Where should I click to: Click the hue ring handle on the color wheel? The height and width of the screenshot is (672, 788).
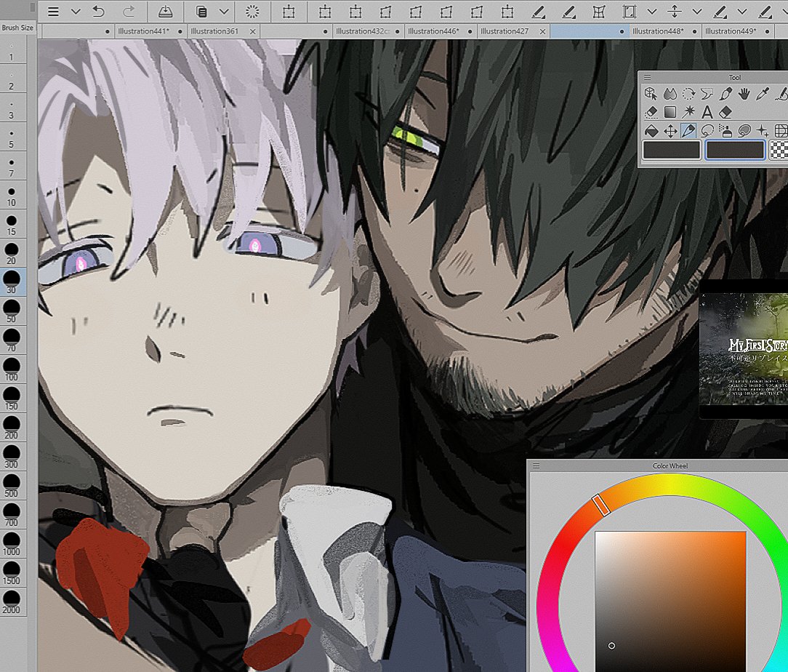point(601,505)
